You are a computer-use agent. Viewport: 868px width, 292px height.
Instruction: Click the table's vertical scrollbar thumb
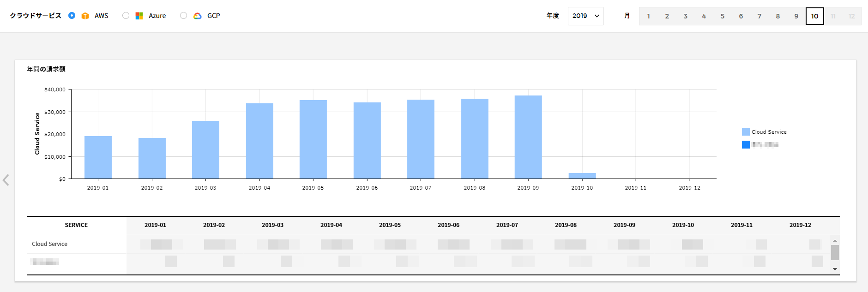(835, 252)
